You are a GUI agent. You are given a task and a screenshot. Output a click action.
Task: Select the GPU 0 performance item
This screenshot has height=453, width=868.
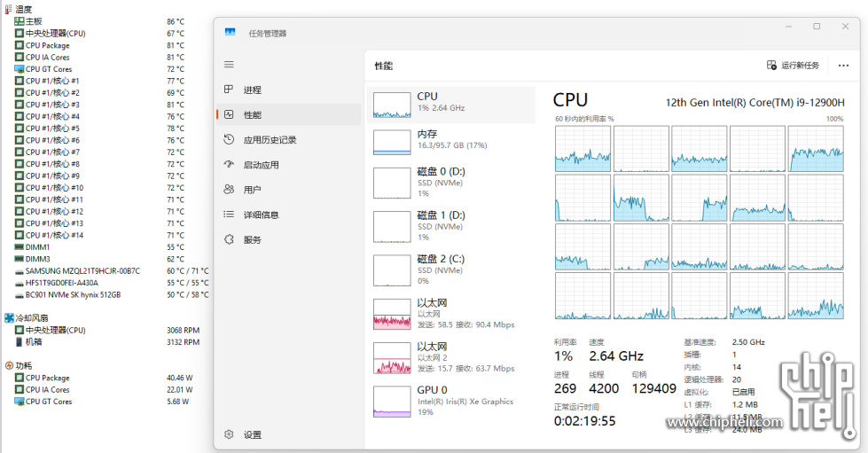tap(450, 401)
